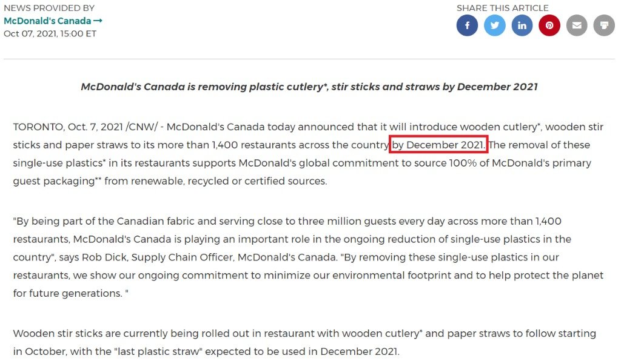Screen dimensions: 621x364
Task: Print article using printer icon
Action: (x=604, y=25)
